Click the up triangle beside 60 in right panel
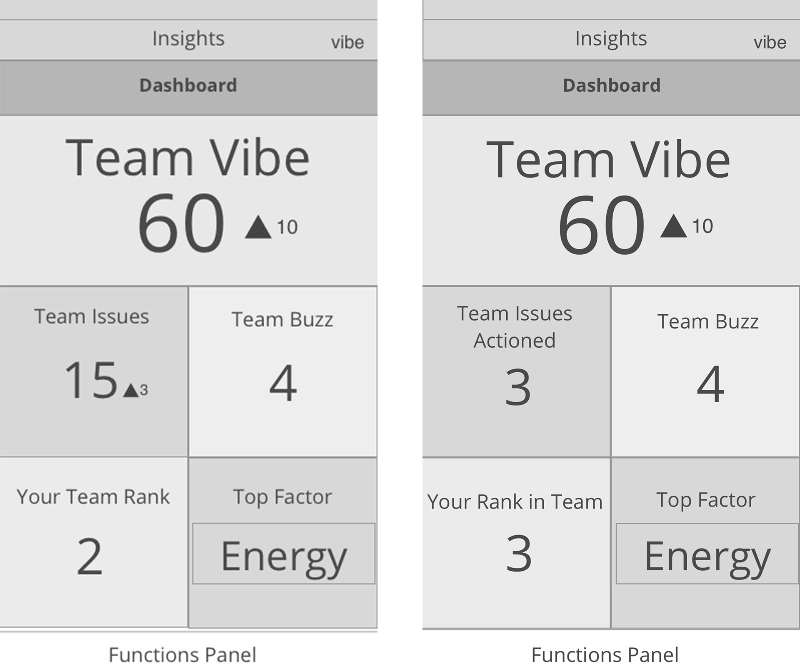Image resolution: width=800 pixels, height=672 pixels. click(673, 226)
